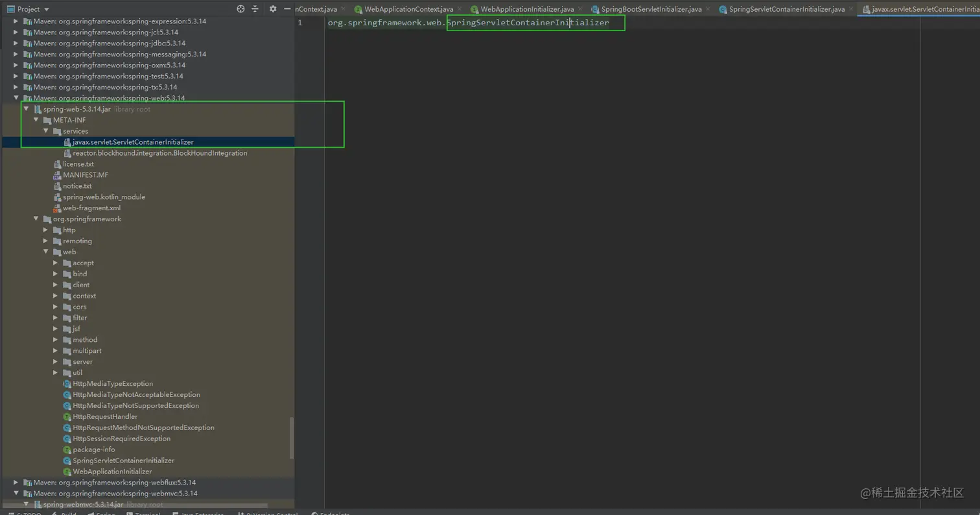980x515 pixels.
Task: Click the package-info file icon
Action: 67,449
